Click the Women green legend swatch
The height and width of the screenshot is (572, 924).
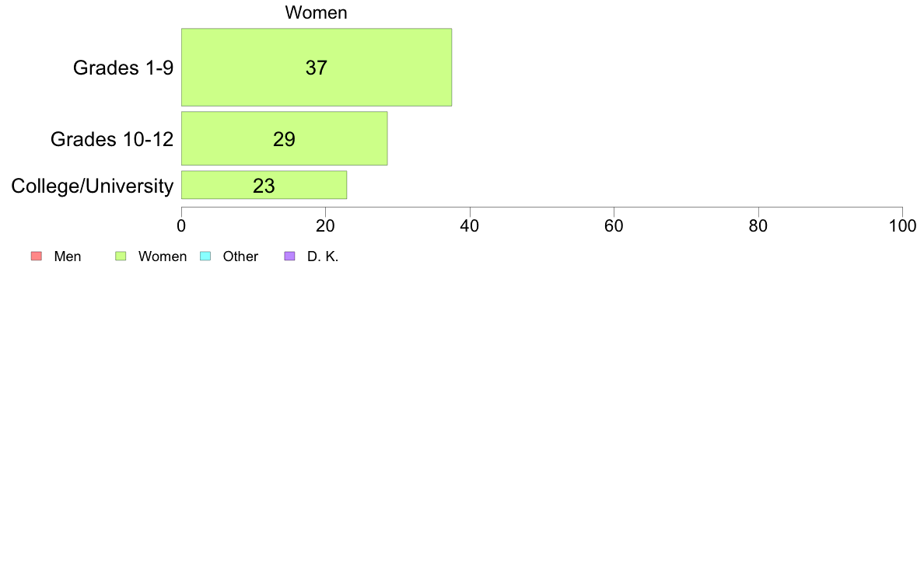tap(121, 256)
